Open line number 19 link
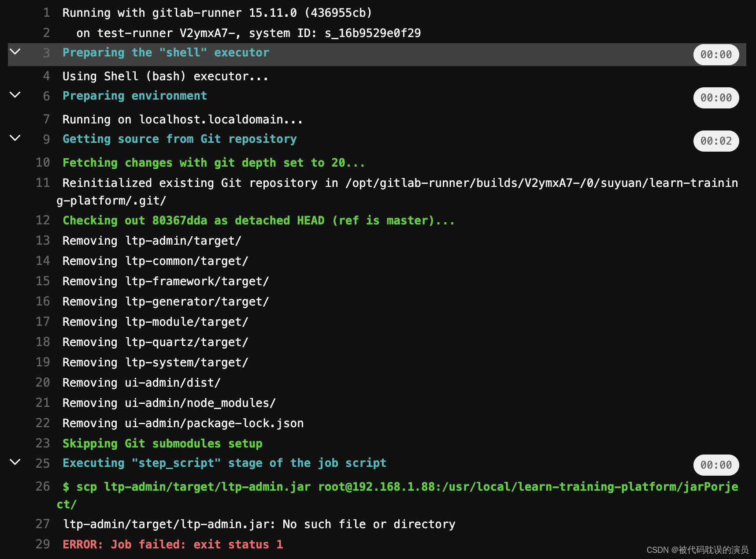Screen dimensions: 756x559 [43, 362]
